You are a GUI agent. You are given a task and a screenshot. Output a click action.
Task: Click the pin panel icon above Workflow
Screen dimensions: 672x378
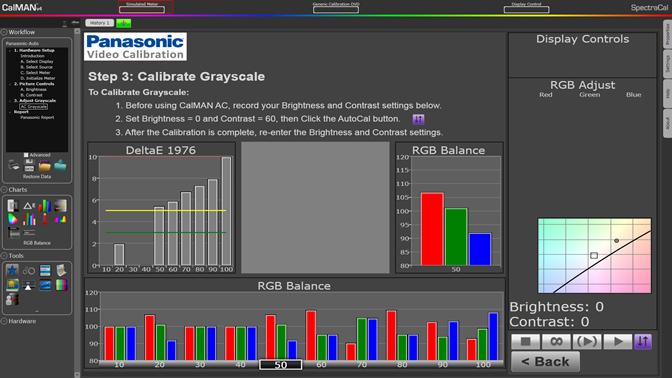[x=65, y=24]
